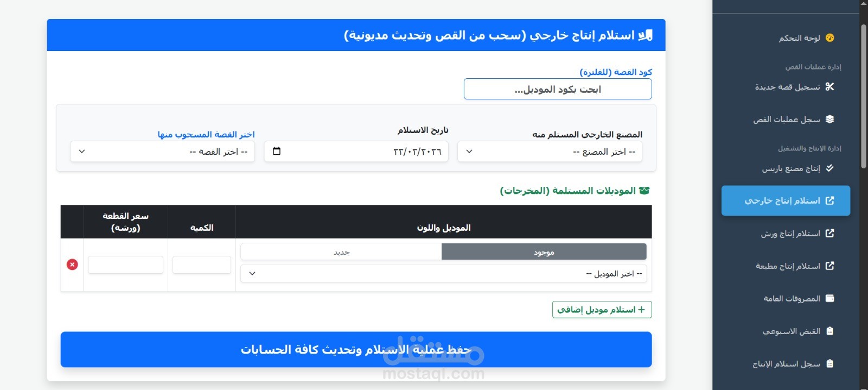Remove the model row with red X
Image resolution: width=868 pixels, height=390 pixels.
pyautogui.click(x=72, y=265)
